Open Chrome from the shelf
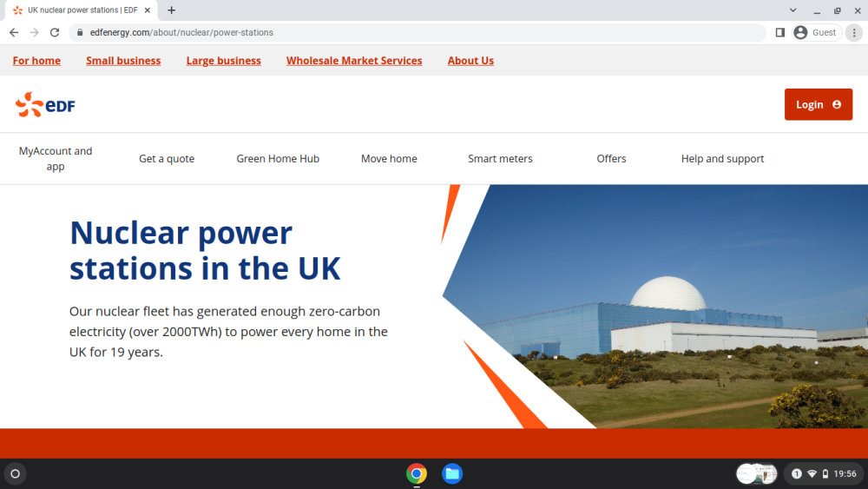868x489 pixels. [417, 473]
